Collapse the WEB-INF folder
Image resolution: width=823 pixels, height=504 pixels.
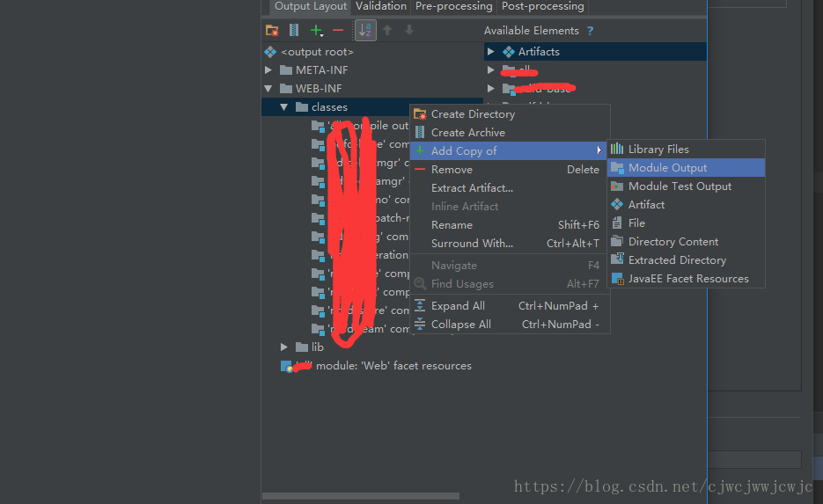(x=268, y=88)
